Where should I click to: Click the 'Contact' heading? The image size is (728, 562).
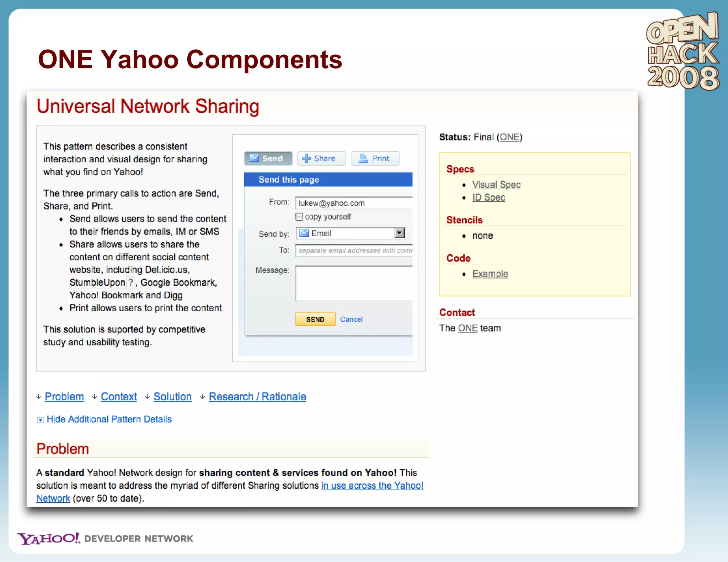(457, 312)
